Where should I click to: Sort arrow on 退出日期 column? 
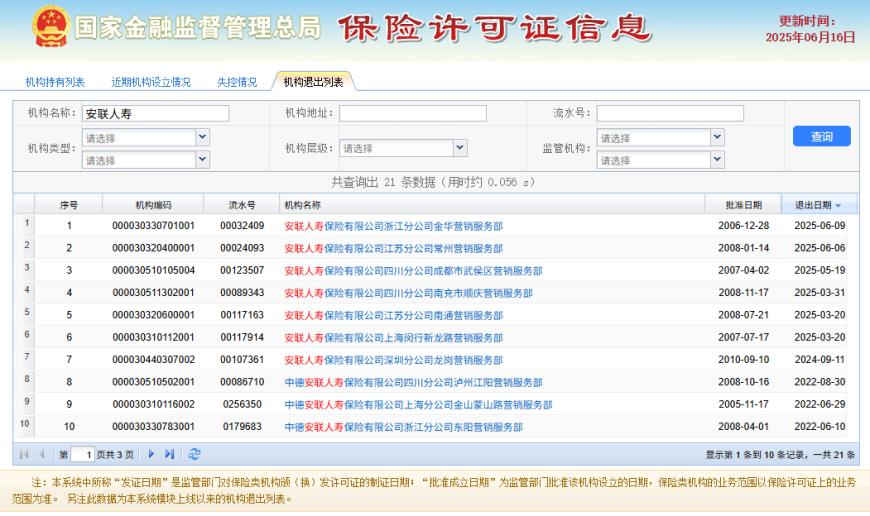click(838, 206)
